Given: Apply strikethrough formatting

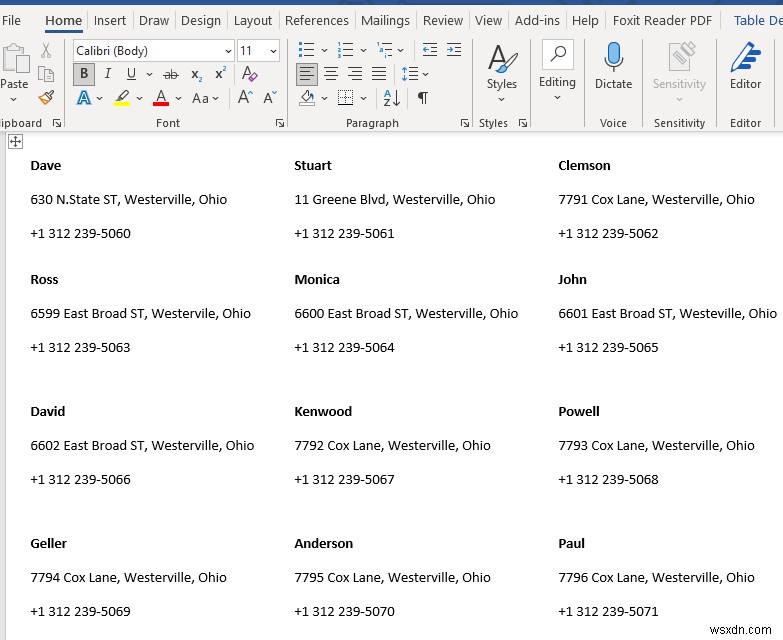Looking at the screenshot, I should coord(171,74).
